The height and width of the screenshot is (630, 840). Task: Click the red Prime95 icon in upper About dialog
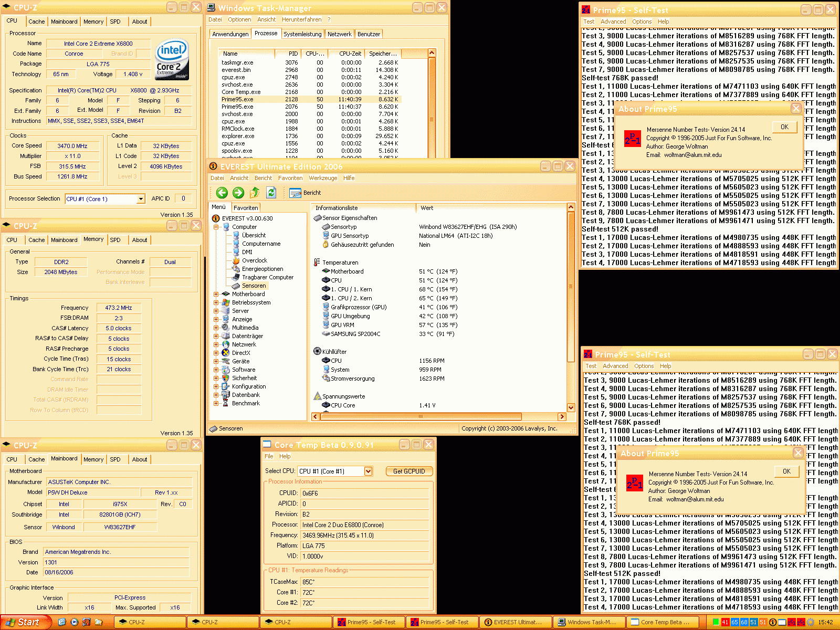(633, 139)
